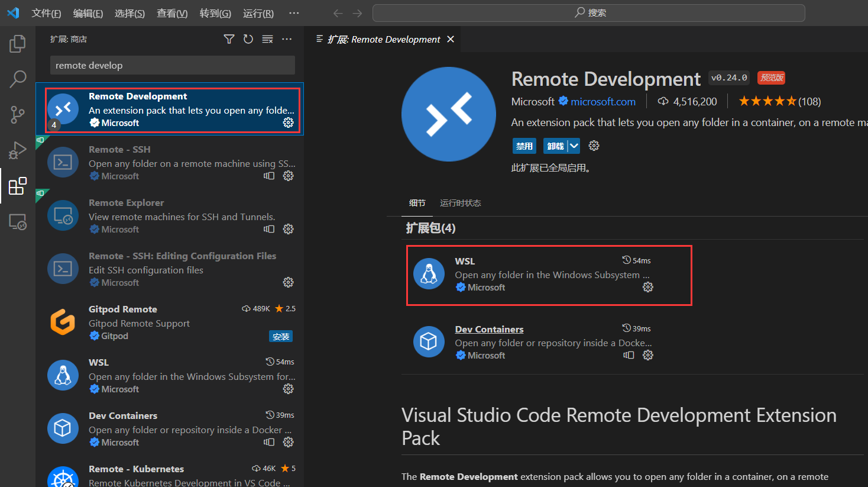Open manage gear for WSL in sidebar list
The height and width of the screenshot is (487, 868).
288,389
